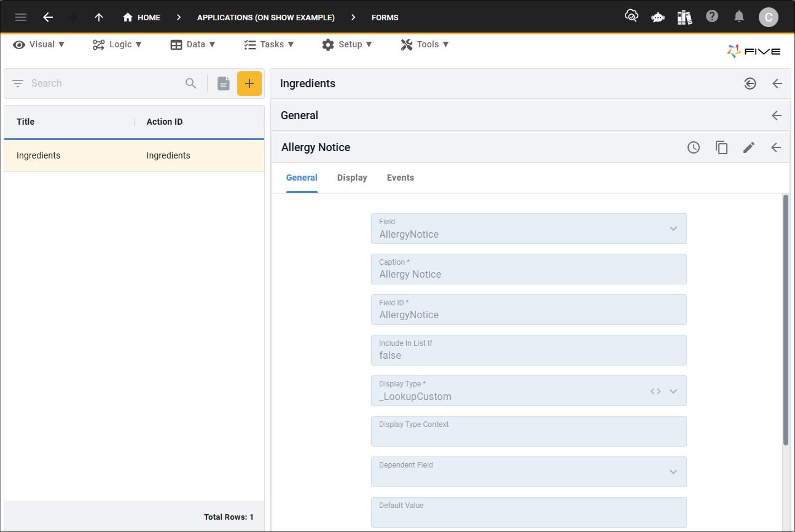Open Applications (On Show Example) breadcrumb
Screen dimensions: 795x532
click(266, 17)
